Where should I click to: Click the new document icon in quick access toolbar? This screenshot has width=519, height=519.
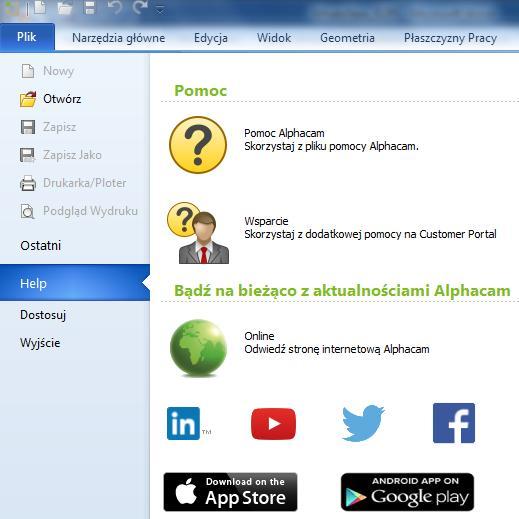(40, 8)
